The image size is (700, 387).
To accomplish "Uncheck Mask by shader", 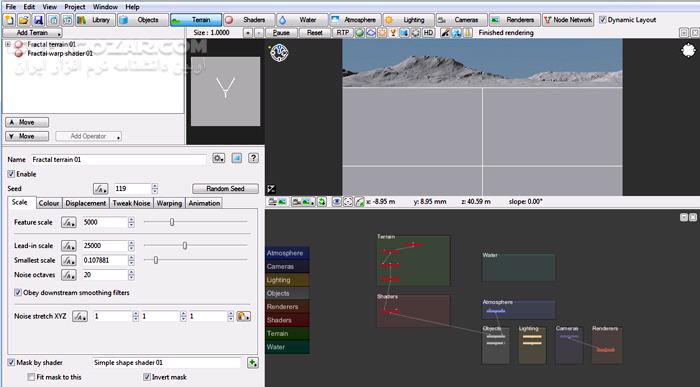I will 11,362.
